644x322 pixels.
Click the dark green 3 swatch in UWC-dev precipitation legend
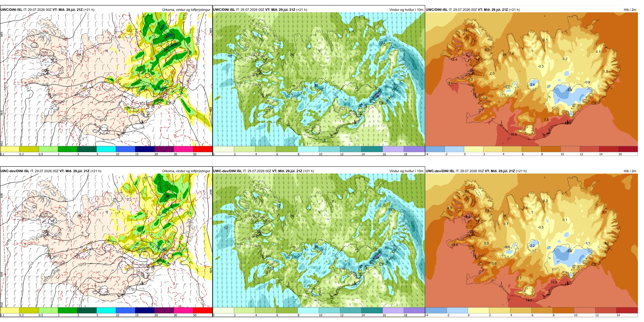pos(87,310)
